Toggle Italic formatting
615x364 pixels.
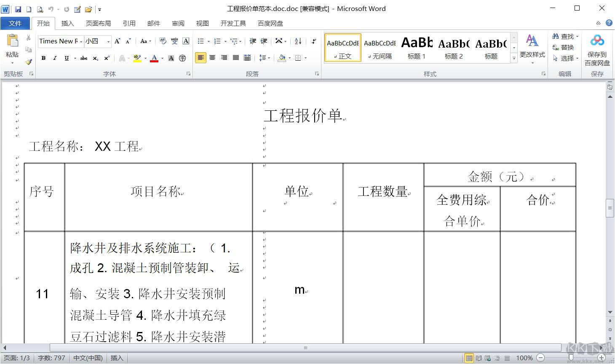click(x=55, y=58)
